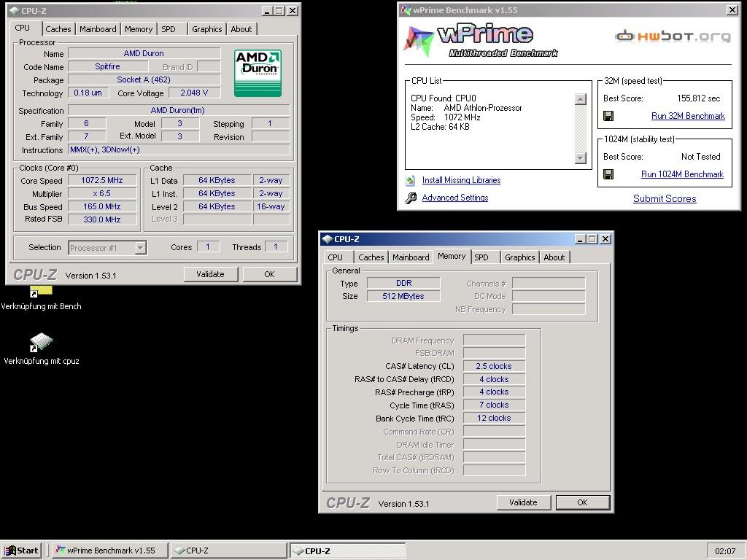Open Graphics tab in CPU-Z processor window
The height and width of the screenshot is (560, 747).
(x=206, y=29)
